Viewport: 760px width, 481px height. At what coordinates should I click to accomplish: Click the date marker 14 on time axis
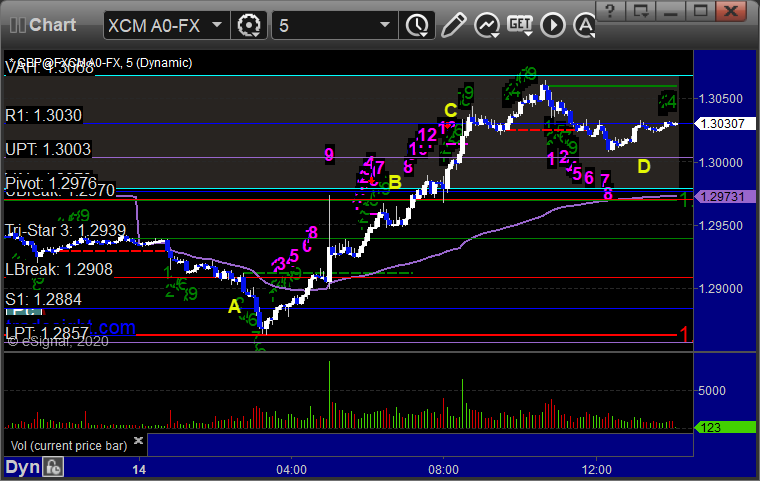click(139, 470)
